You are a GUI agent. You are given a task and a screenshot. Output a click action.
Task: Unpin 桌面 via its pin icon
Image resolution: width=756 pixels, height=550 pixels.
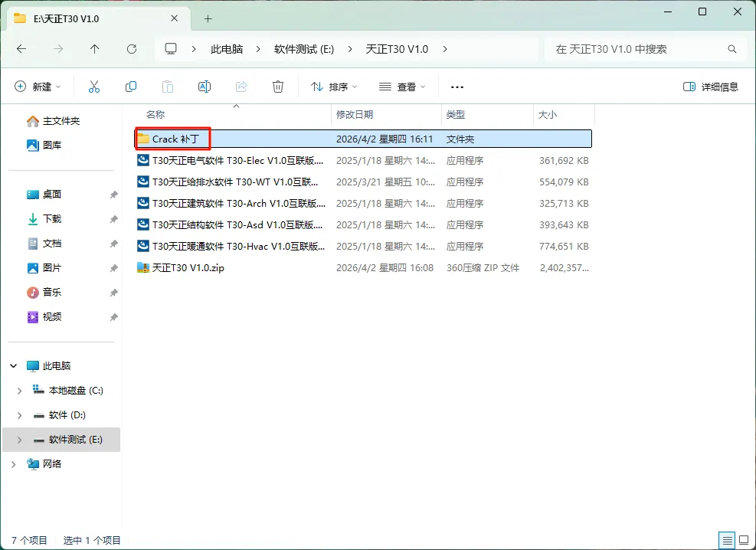(113, 195)
